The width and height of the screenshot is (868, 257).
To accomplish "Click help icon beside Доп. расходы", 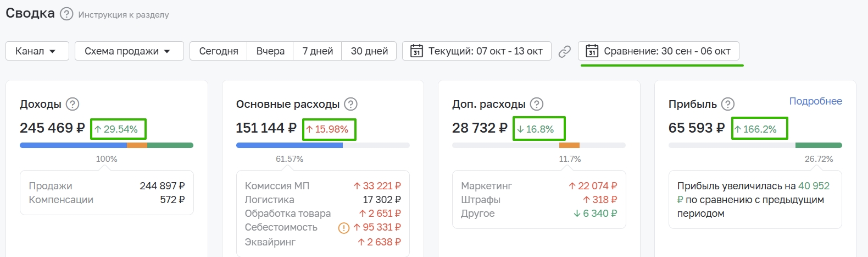I will (537, 104).
